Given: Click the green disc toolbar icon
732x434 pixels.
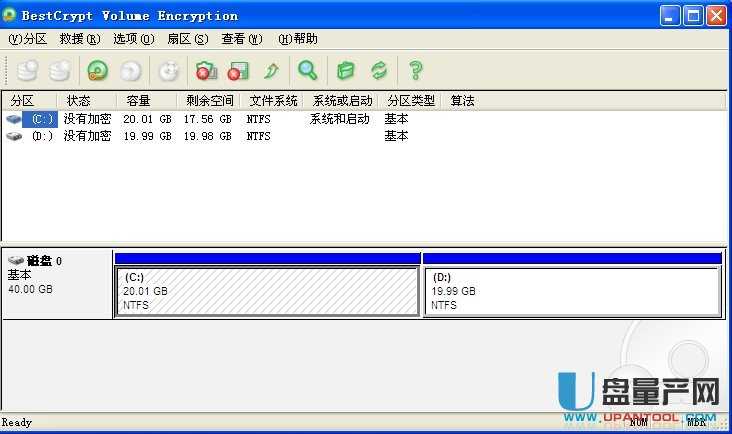Looking at the screenshot, I should tap(98, 71).
